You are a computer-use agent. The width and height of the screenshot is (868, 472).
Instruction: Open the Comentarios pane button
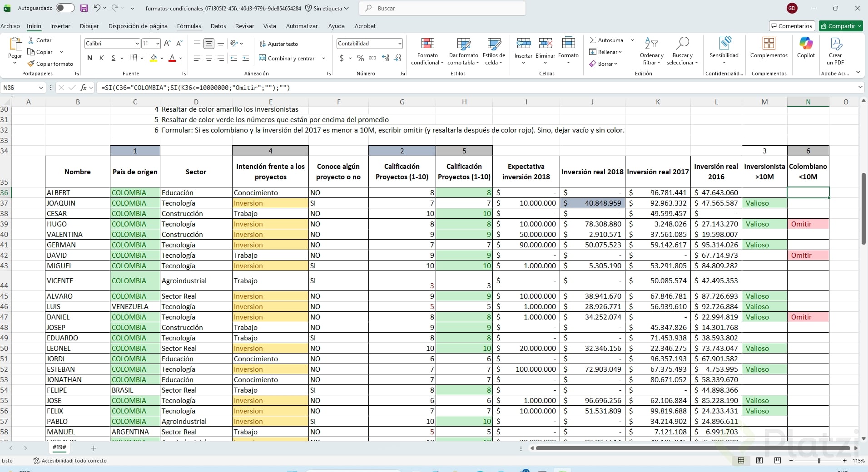792,26
